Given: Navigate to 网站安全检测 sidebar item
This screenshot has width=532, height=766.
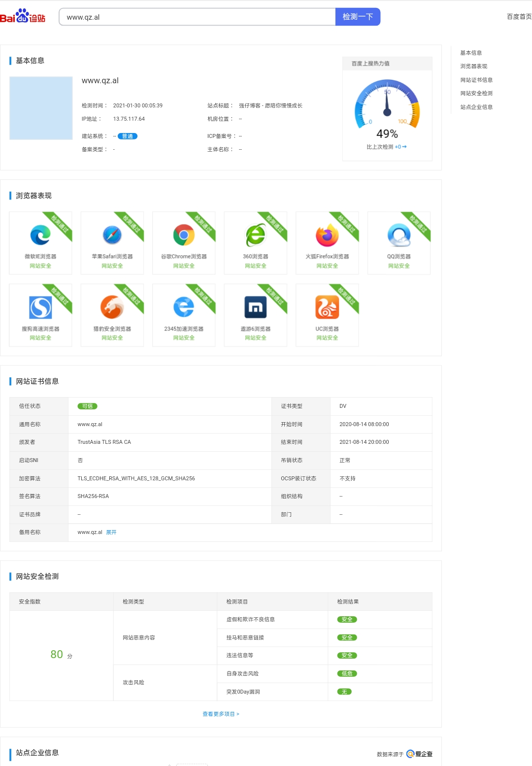Looking at the screenshot, I should pyautogui.click(x=476, y=93).
